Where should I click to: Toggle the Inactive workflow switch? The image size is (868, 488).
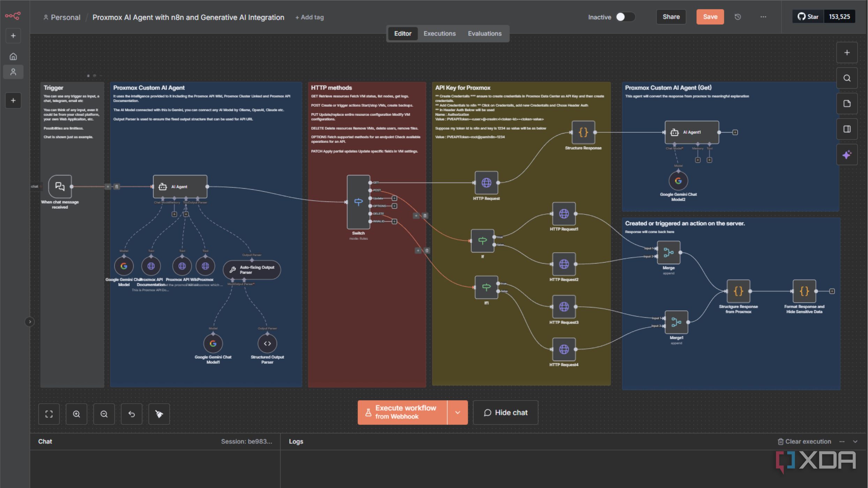[625, 17]
